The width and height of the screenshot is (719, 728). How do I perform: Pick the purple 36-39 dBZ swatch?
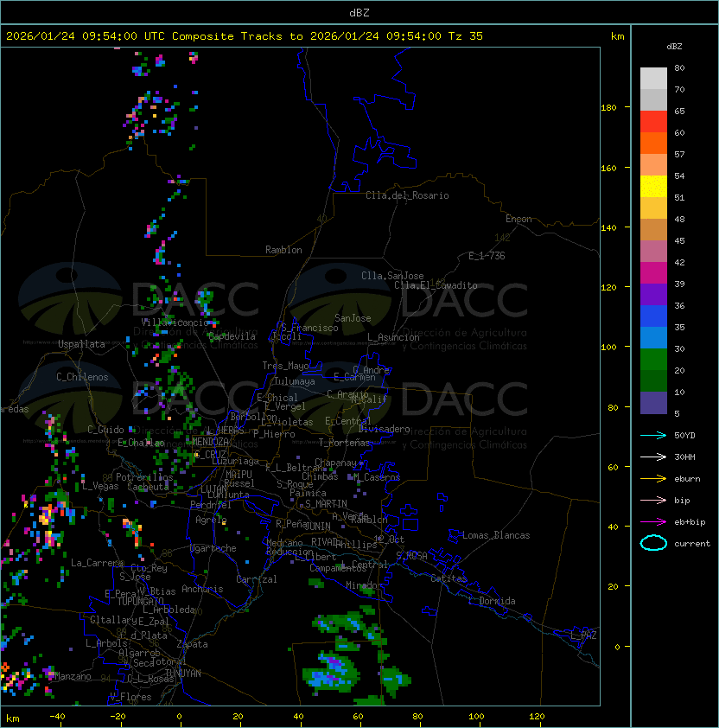tap(653, 295)
